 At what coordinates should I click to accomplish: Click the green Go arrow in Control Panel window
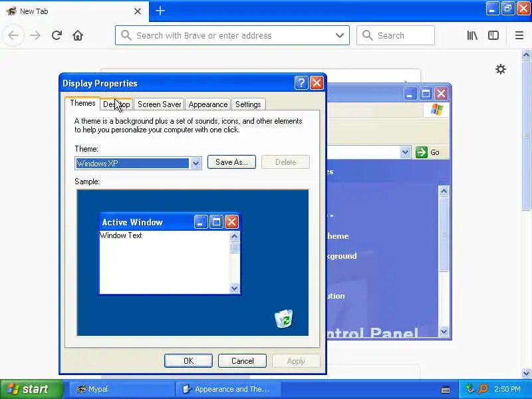(x=422, y=152)
